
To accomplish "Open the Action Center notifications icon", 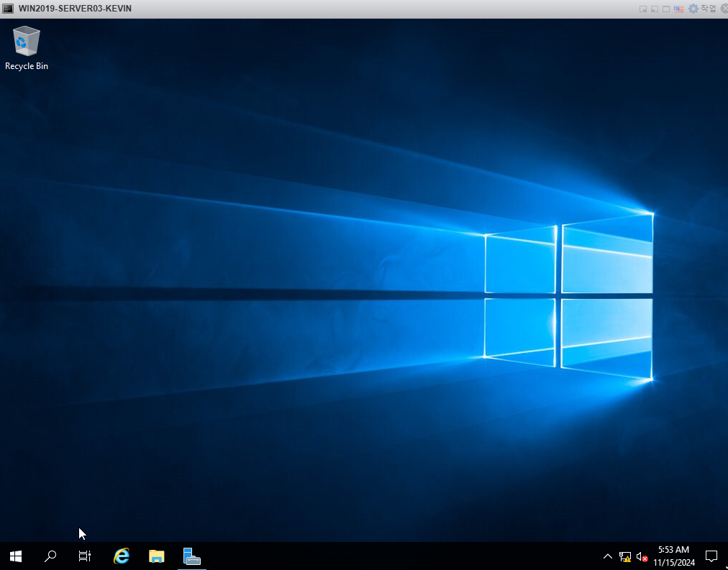I will tap(711, 556).
